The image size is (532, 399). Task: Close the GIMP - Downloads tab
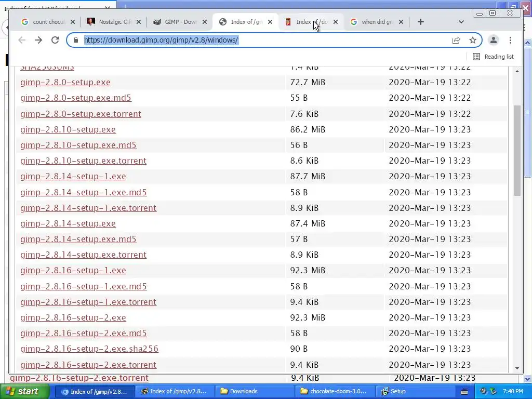click(205, 22)
